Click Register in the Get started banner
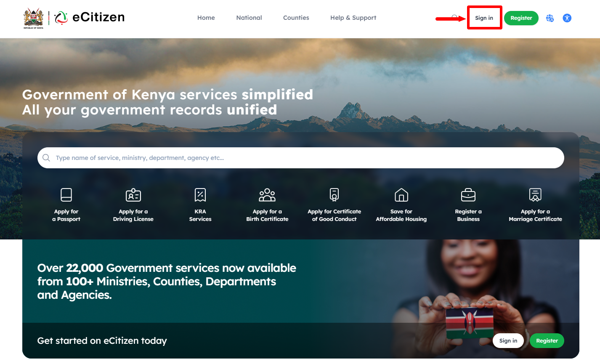The width and height of the screenshot is (600, 364). pos(547,341)
